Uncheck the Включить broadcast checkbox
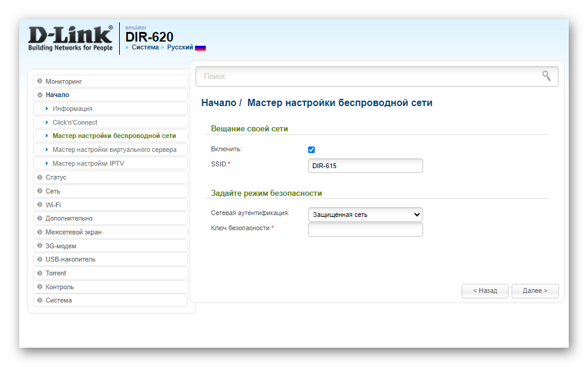This screenshot has width=588, height=367. (311, 149)
